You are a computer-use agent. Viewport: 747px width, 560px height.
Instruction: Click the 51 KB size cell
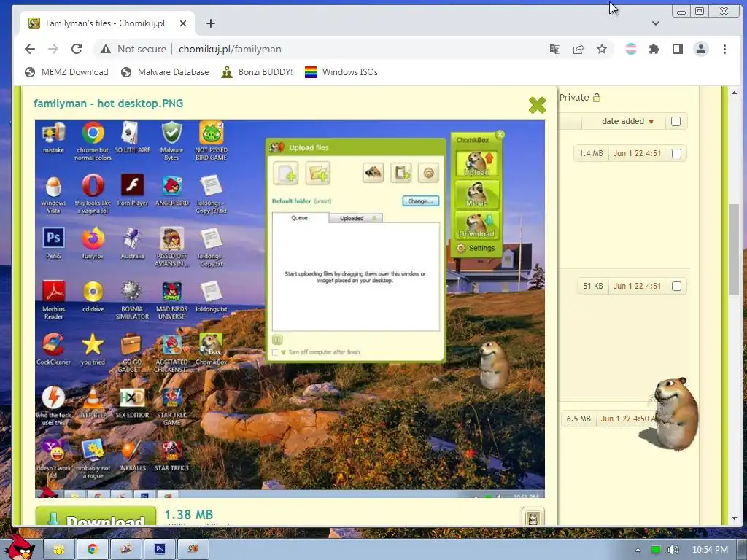(592, 286)
